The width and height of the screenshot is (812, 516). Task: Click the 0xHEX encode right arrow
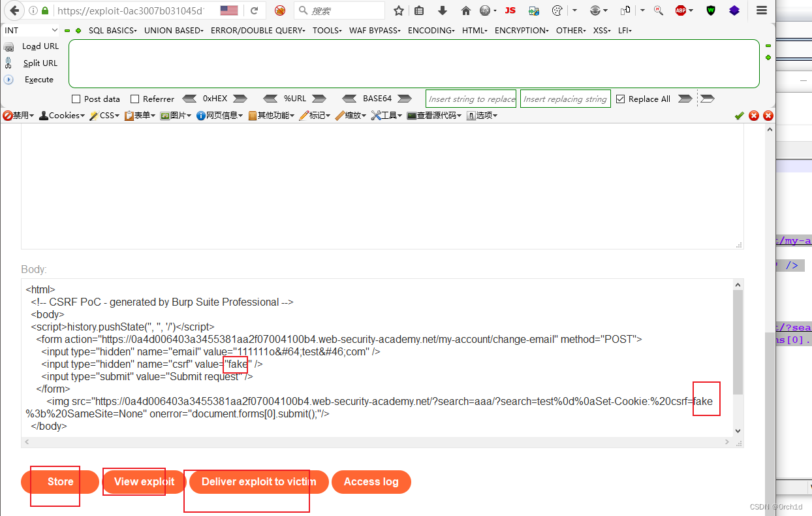coord(240,99)
